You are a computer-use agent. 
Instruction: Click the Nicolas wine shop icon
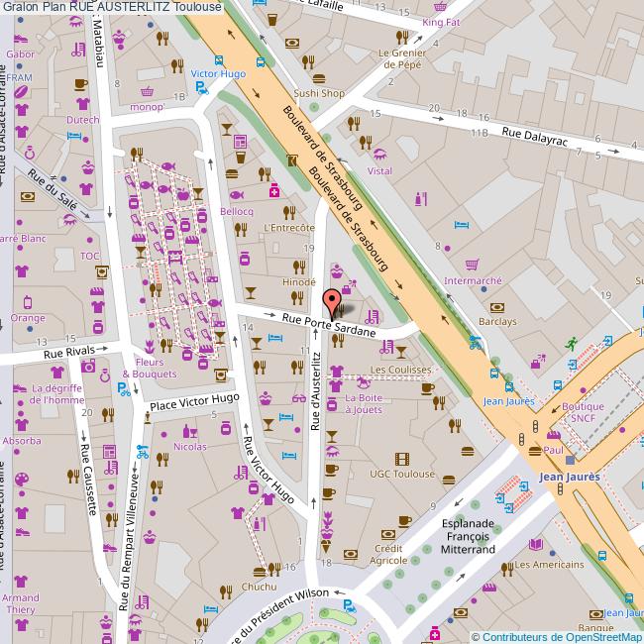(188, 431)
